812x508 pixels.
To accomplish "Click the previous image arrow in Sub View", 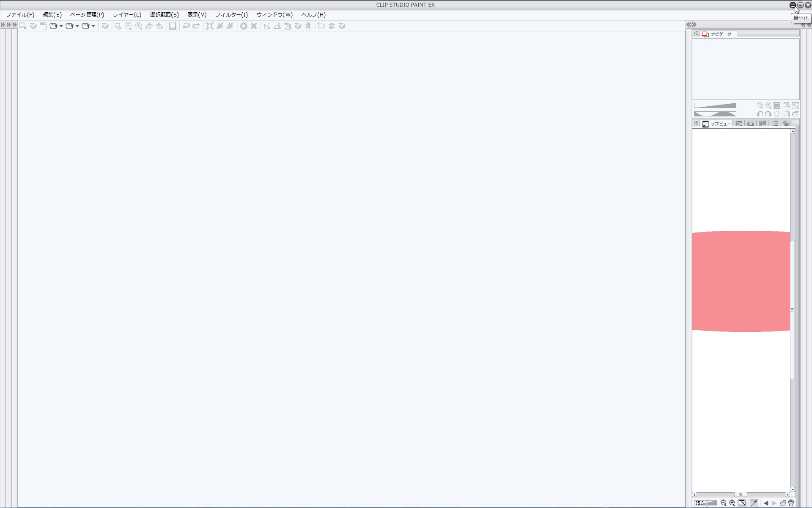I will point(766,503).
